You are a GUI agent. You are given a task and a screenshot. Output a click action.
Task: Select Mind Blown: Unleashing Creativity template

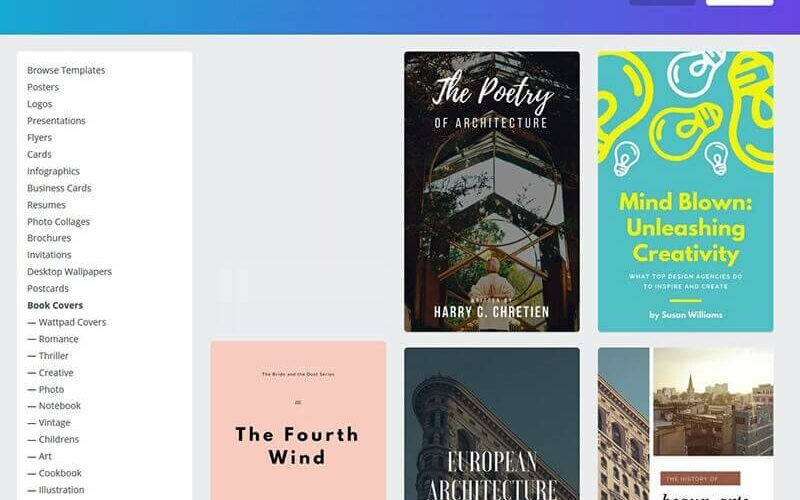coord(685,191)
